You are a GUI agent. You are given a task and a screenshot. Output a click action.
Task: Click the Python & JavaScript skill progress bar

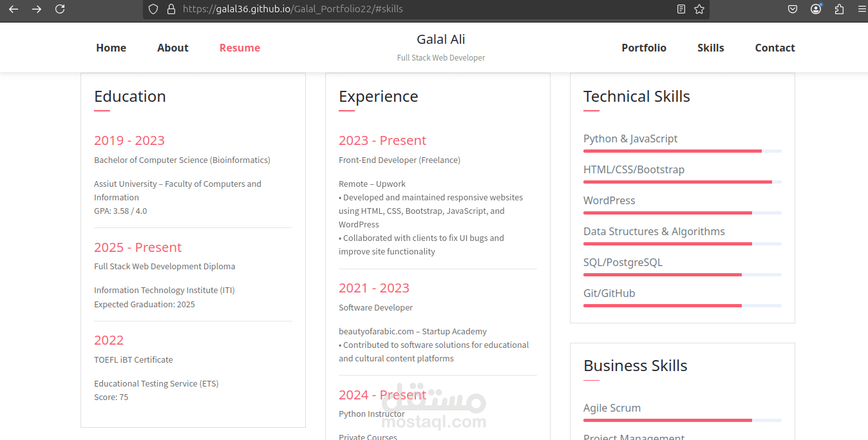[683, 151]
